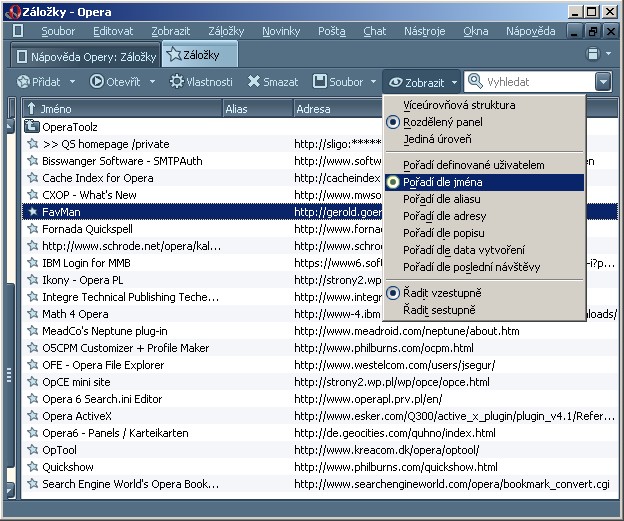Expand the Přidat dropdown arrow
The height and width of the screenshot is (521, 624).
tap(72, 82)
